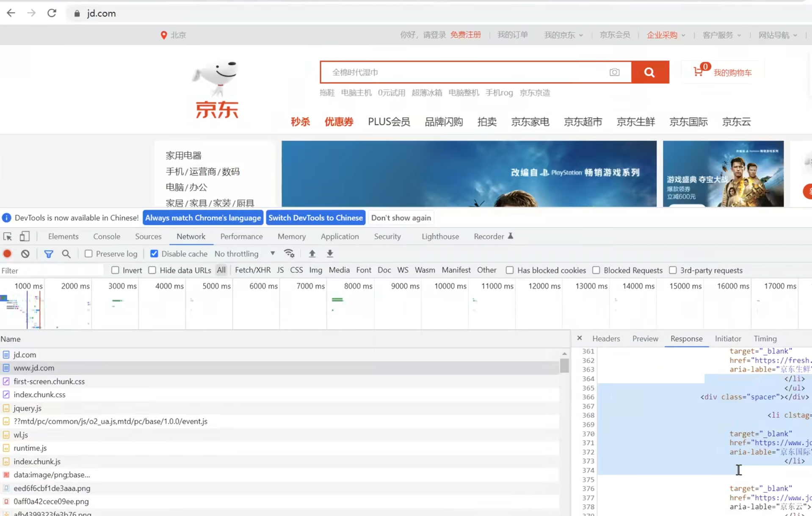Expand the 网站导航 dropdown
Image resolution: width=812 pixels, height=516 pixels.
[x=777, y=35]
